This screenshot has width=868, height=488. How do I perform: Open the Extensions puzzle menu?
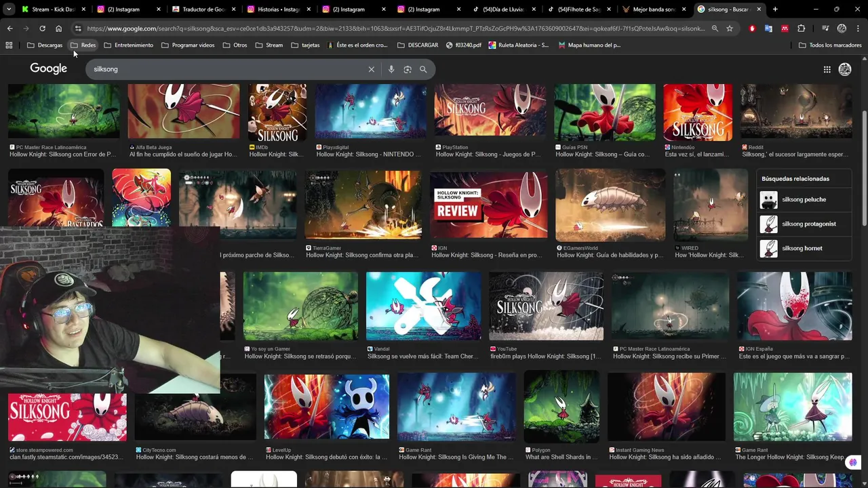click(x=802, y=28)
